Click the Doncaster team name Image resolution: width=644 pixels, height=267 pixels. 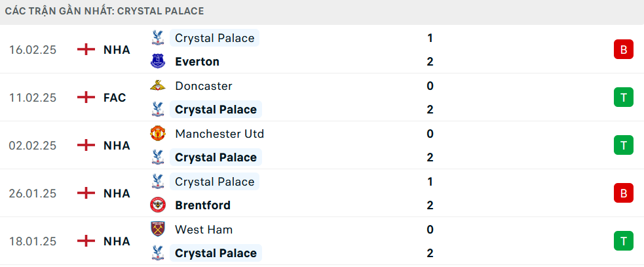[x=203, y=85]
